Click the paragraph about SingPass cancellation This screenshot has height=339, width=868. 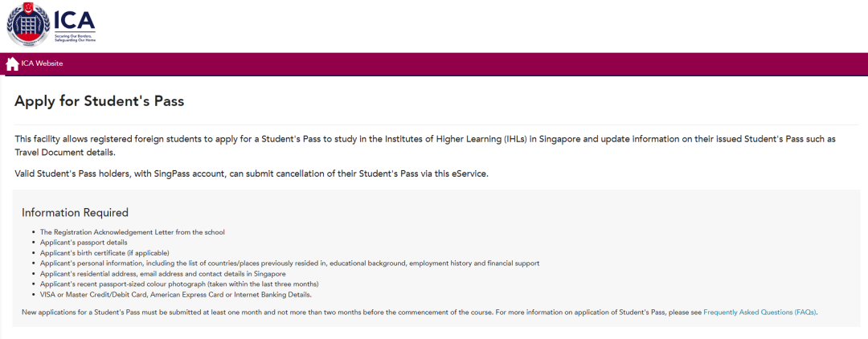[x=252, y=174]
